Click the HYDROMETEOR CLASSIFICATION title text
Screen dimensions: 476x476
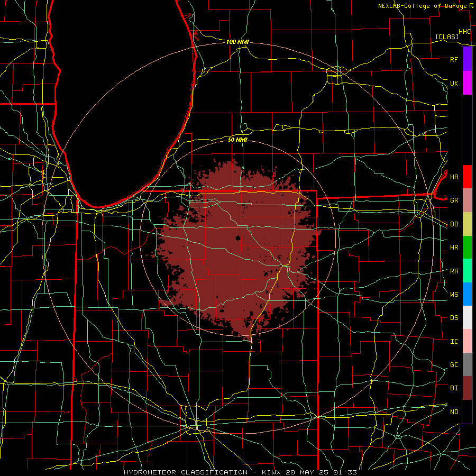point(186,472)
